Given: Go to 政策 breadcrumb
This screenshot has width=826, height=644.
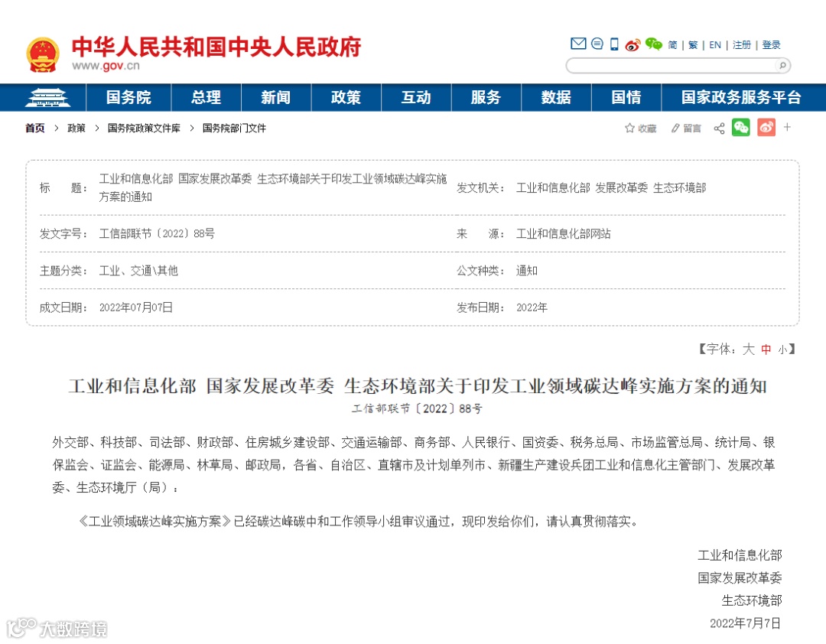Looking at the screenshot, I should tap(76, 128).
